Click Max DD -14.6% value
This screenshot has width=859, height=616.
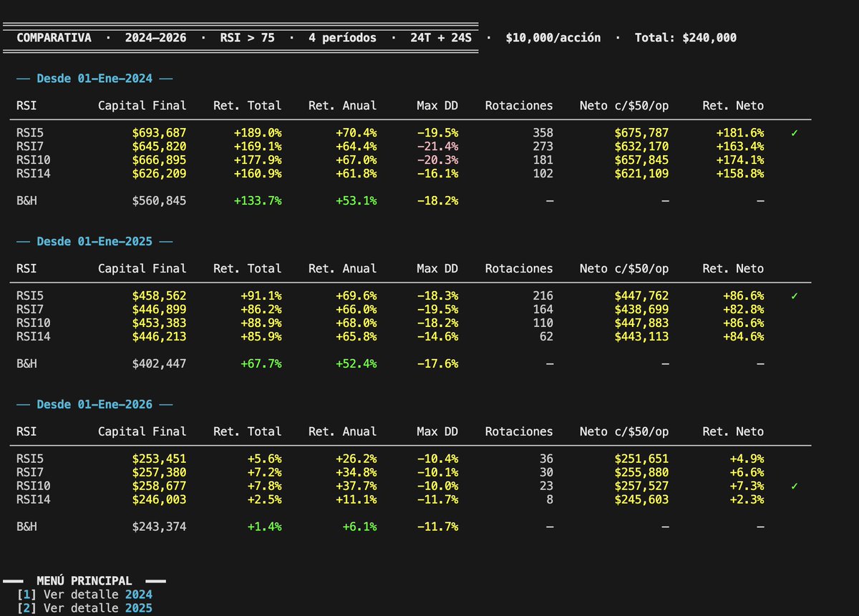[x=437, y=336]
